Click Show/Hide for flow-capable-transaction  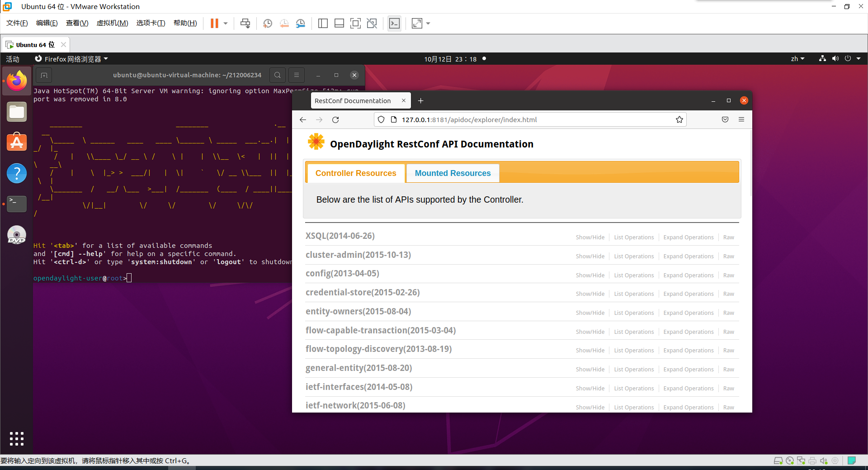click(x=590, y=332)
